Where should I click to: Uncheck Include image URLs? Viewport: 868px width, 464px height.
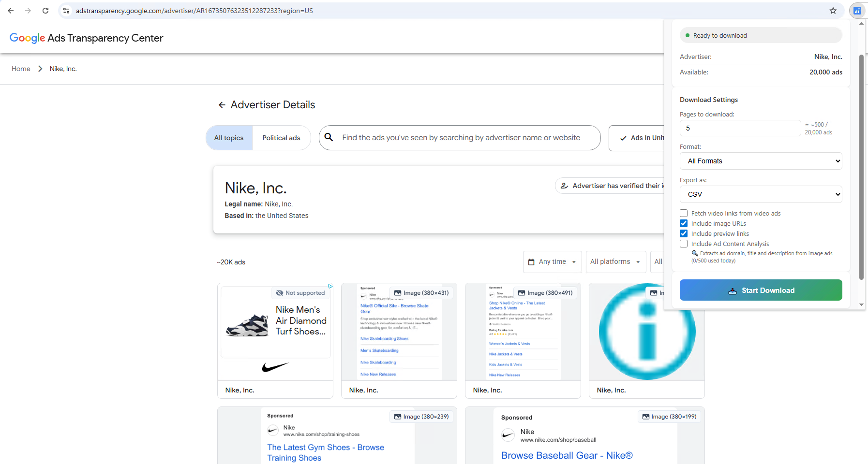point(684,223)
